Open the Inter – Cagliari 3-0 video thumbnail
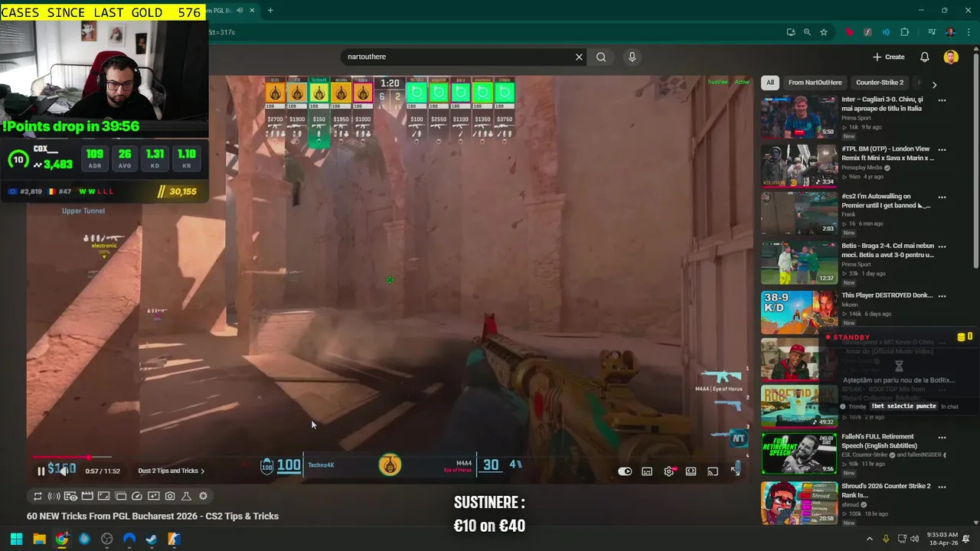This screenshot has width=980, height=551. 799,116
